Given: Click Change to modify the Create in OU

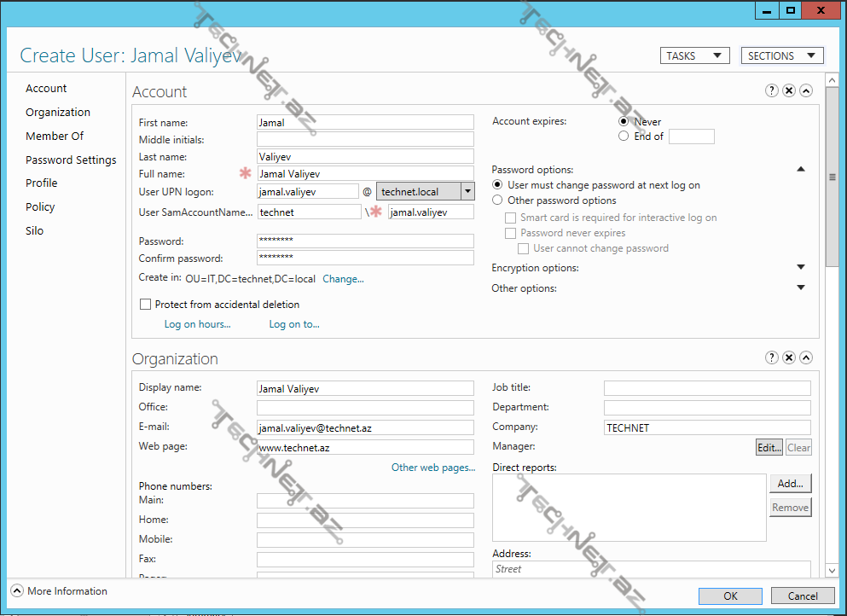Looking at the screenshot, I should pos(343,278).
